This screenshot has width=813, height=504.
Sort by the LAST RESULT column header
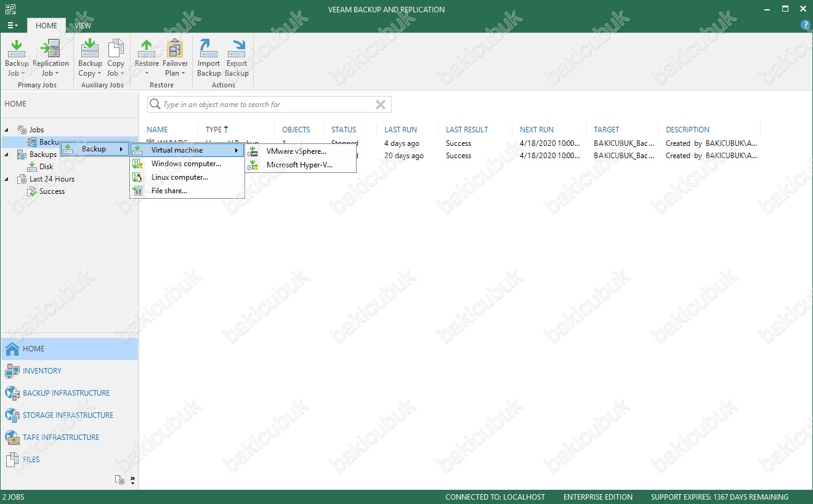tap(467, 130)
